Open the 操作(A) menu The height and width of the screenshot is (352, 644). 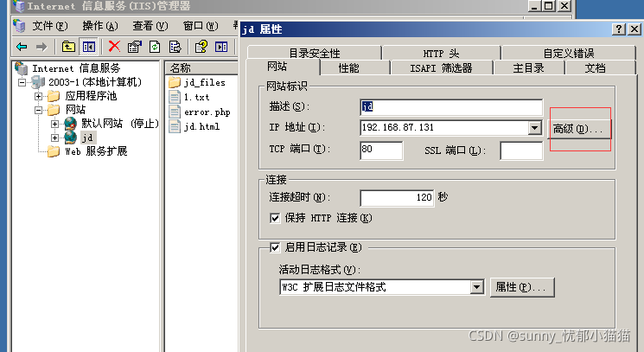tap(100, 26)
